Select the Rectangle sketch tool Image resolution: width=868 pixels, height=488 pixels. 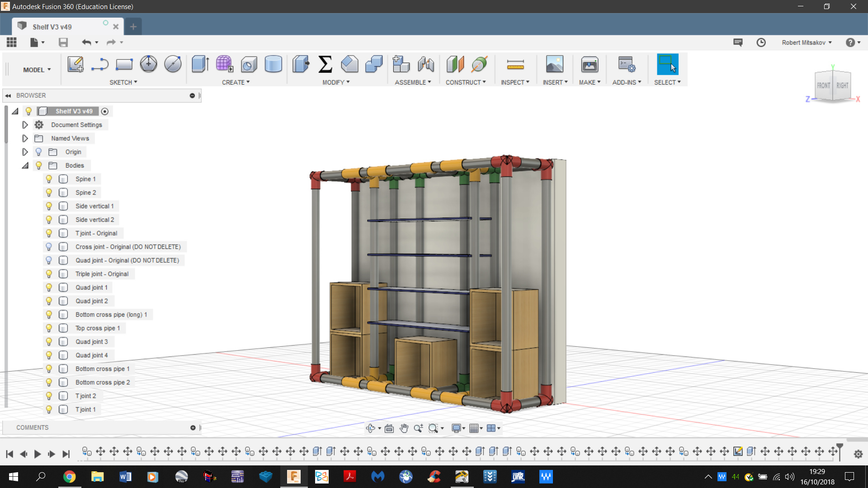point(124,64)
